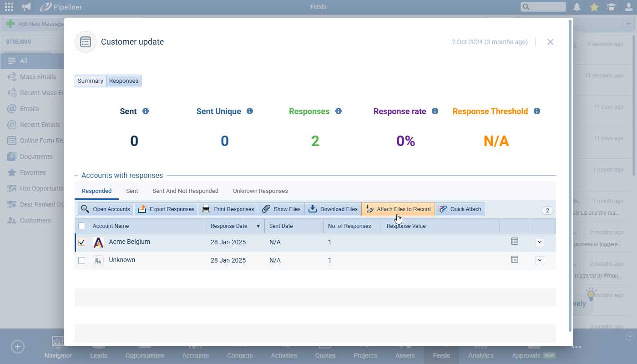The height and width of the screenshot is (364, 637).
Task: Uncheck the Acme Belgium row checkbox
Action: click(82, 243)
